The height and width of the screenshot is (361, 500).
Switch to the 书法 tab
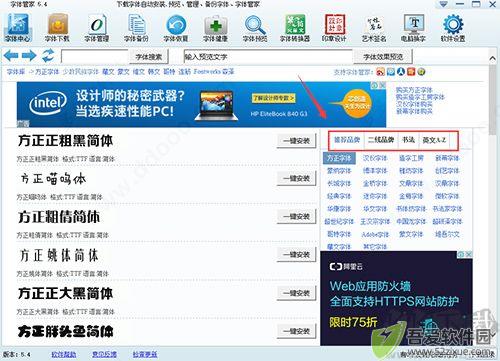(408, 140)
